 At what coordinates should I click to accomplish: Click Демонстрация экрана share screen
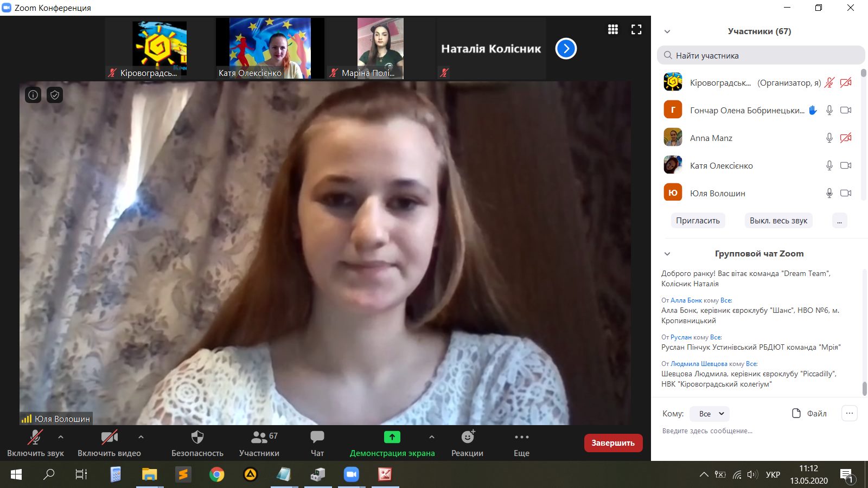pyautogui.click(x=392, y=443)
